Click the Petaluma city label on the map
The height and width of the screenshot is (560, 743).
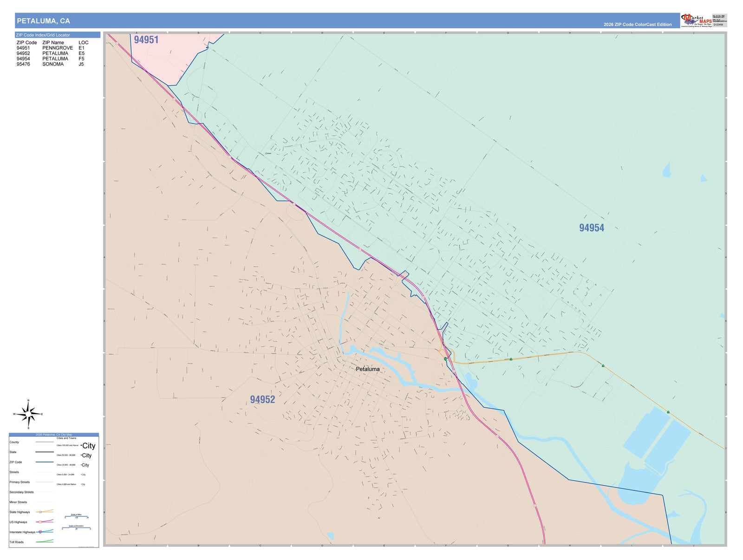[368, 369]
